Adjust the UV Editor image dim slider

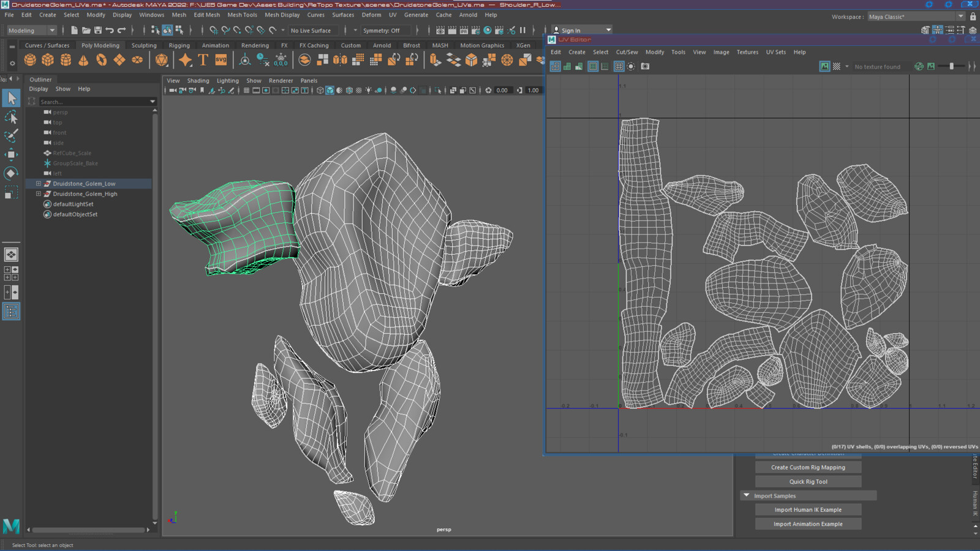point(951,66)
